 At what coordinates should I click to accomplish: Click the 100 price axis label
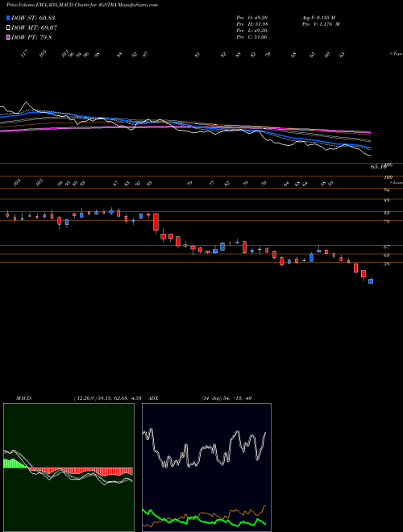click(x=388, y=177)
